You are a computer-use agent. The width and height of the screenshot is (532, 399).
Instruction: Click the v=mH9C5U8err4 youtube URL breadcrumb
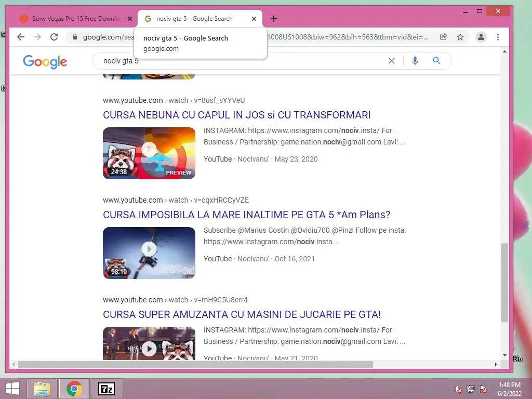[175, 300]
